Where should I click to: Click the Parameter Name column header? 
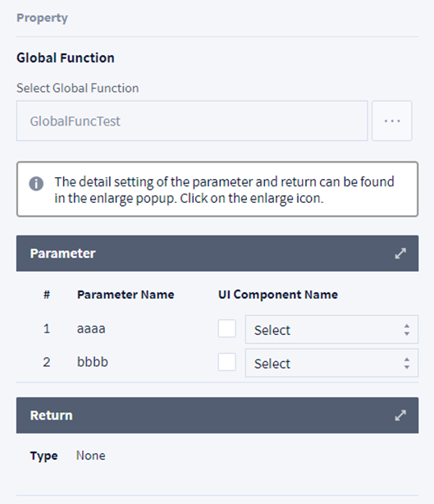(x=126, y=295)
